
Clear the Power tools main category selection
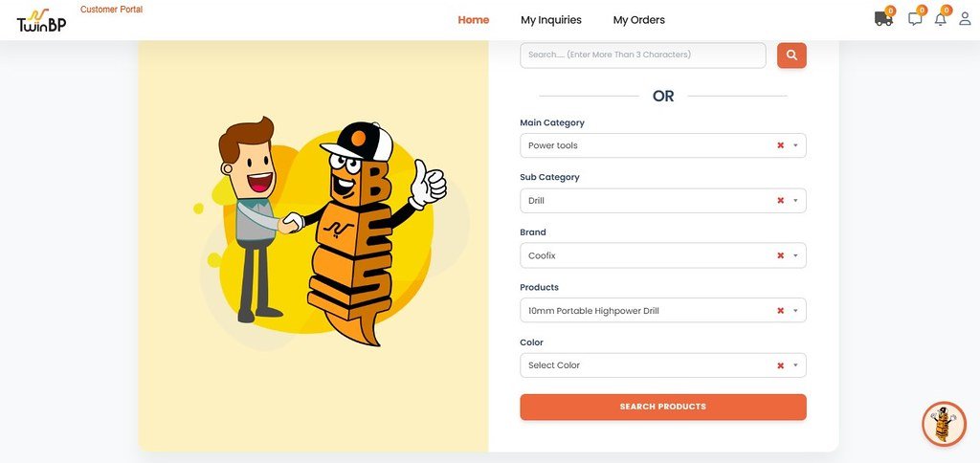(780, 145)
